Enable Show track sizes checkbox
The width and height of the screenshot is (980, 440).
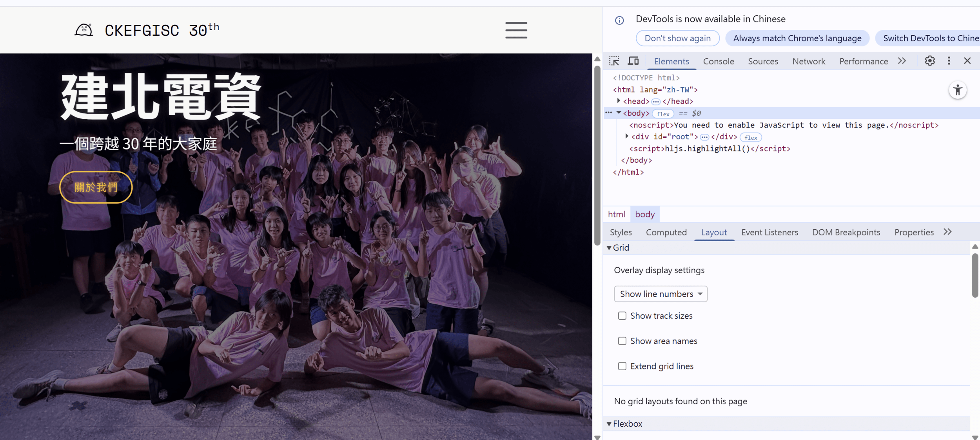[622, 316]
